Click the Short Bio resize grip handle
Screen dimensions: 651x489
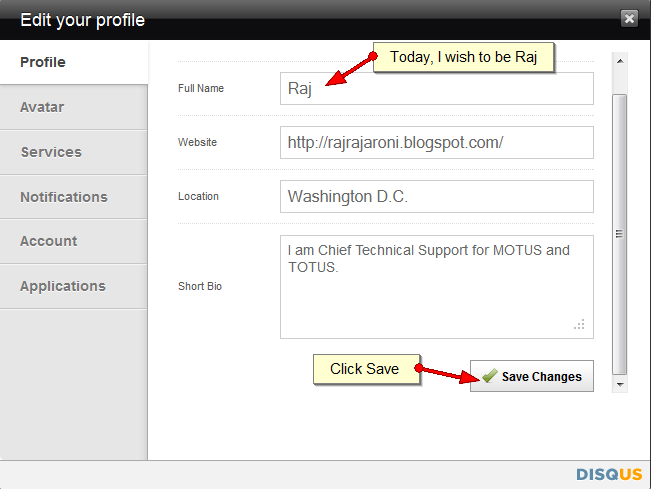[580, 325]
